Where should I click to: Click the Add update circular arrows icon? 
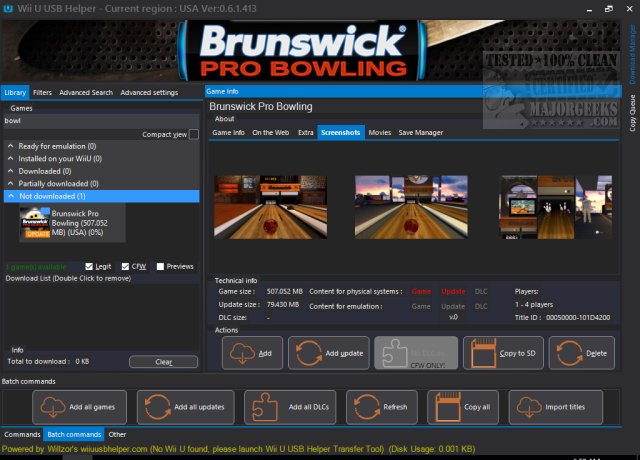tap(309, 353)
